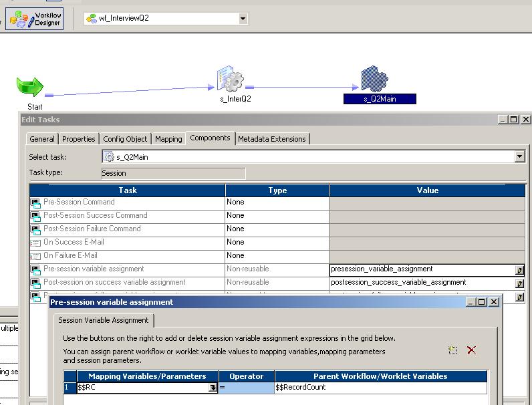The image size is (532, 405).
Task: Click the Post-Session Failure Command row icon
Action: pos(35,230)
